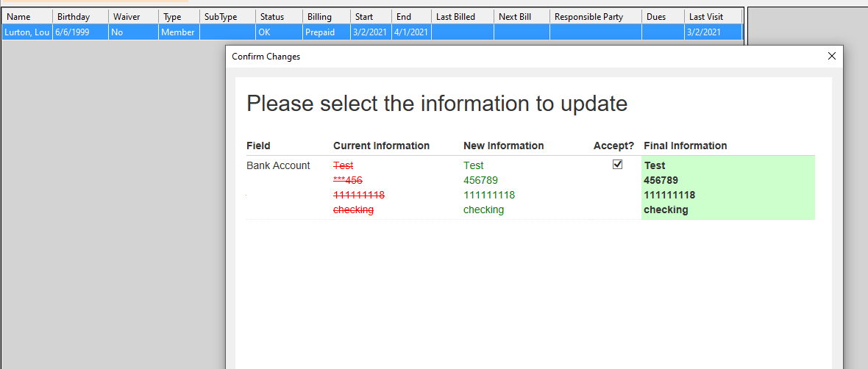The width and height of the screenshot is (868, 369).
Task: Click the Status column header
Action: [279, 17]
